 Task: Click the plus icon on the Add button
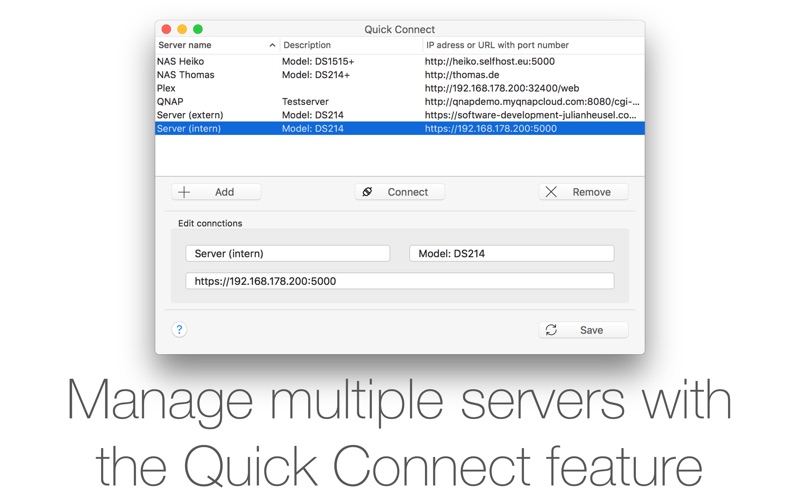[x=184, y=192]
